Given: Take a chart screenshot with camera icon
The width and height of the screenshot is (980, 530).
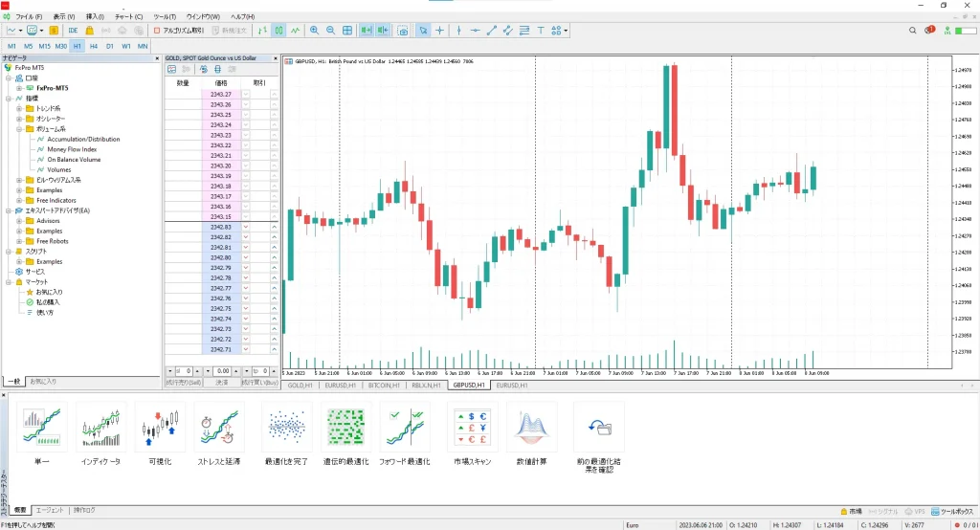Looking at the screenshot, I should pyautogui.click(x=403, y=30).
